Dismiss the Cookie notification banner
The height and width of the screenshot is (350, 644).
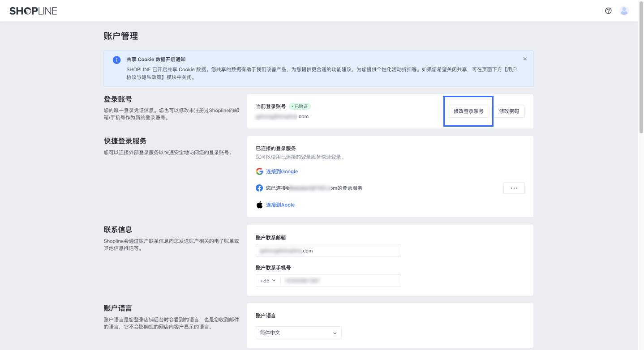click(x=525, y=59)
